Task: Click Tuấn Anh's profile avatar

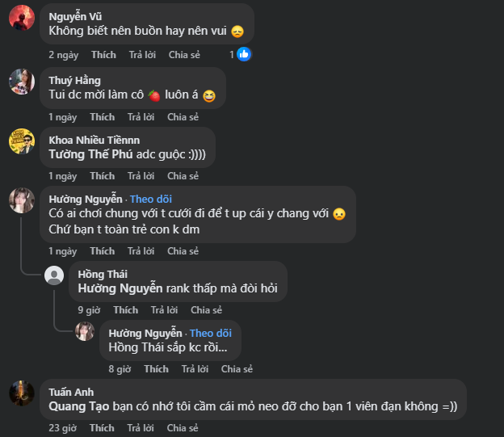Action: point(21,393)
